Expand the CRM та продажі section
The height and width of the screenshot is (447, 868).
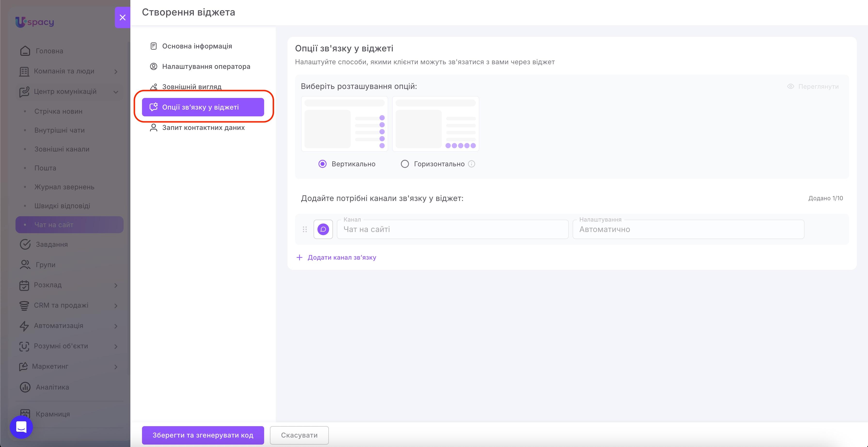pos(116,306)
